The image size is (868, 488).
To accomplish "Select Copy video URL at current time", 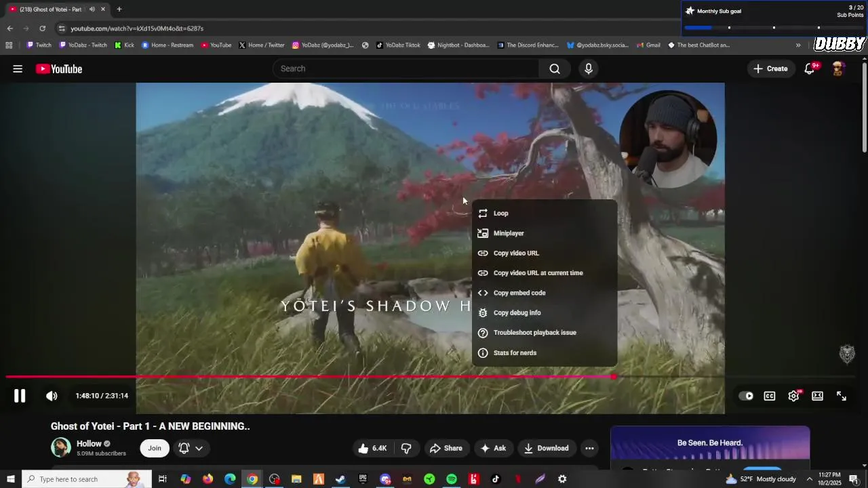I will (x=545, y=273).
